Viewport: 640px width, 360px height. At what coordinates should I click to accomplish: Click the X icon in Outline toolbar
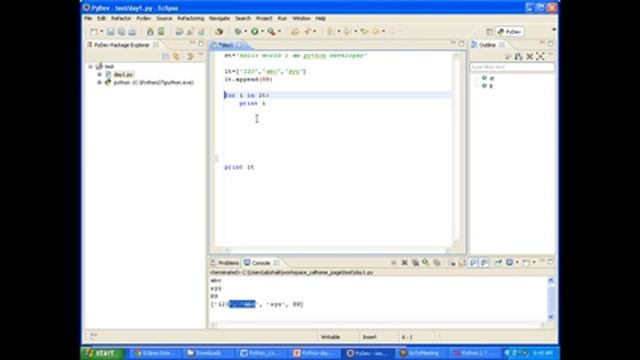[529, 56]
